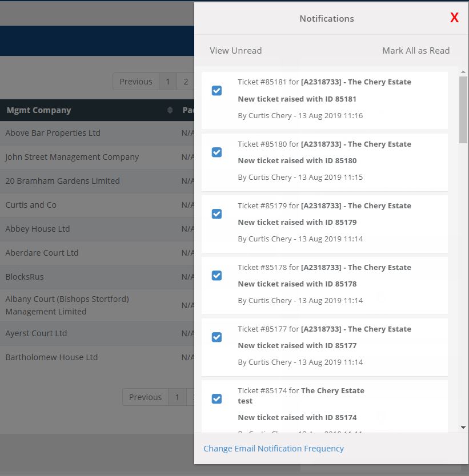The width and height of the screenshot is (469, 476).
Task: Click View Unread in Notifications
Action: pos(235,50)
